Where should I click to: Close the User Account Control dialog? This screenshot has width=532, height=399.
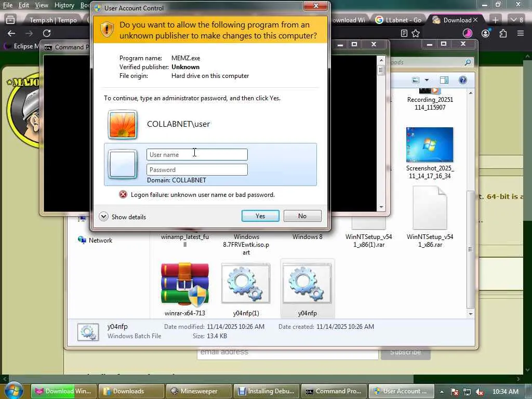pyautogui.click(x=315, y=6)
